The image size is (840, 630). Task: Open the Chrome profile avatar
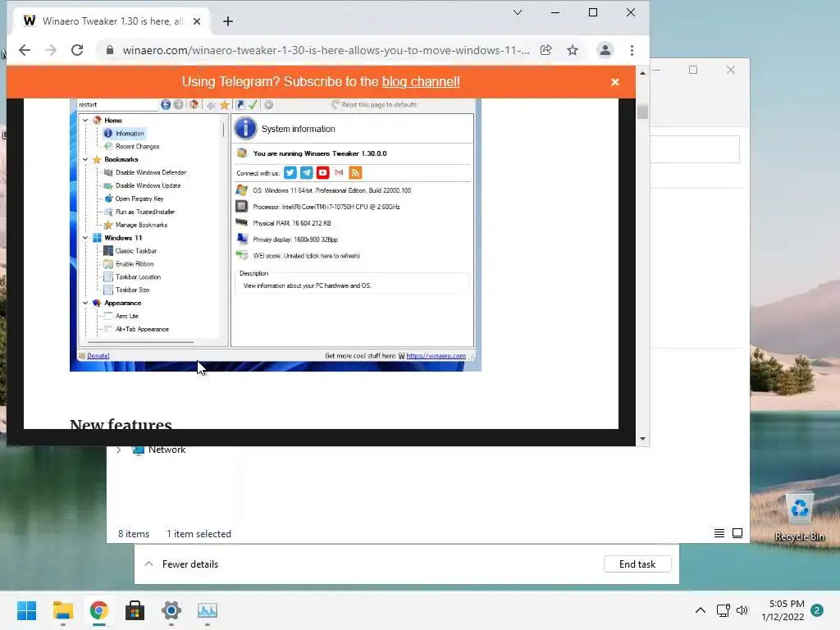coord(605,50)
